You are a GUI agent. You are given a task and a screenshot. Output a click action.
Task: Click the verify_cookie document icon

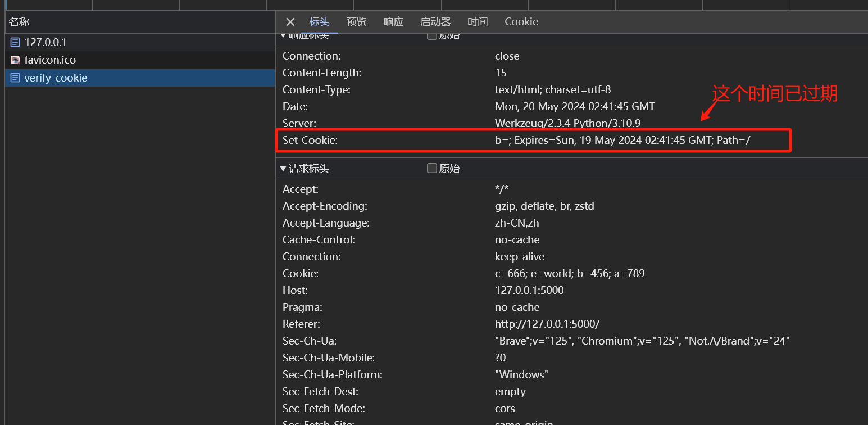[15, 78]
